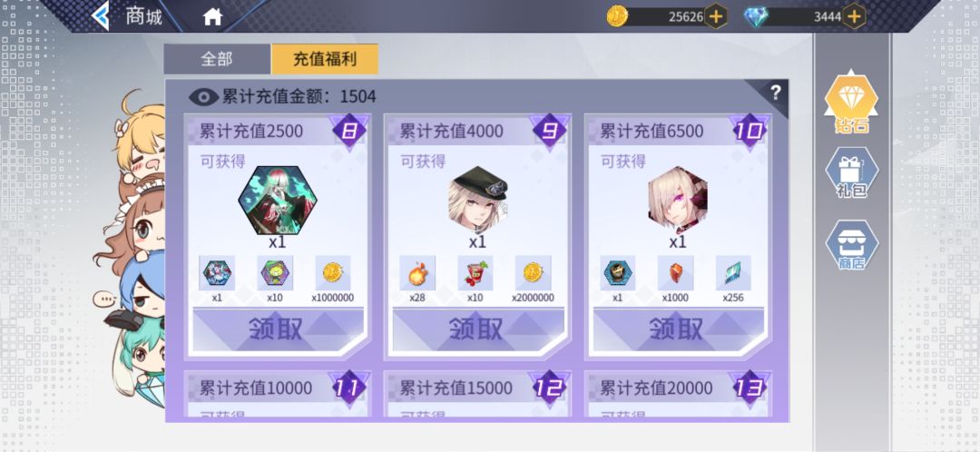
Task: Inspect the x256 crystal reward item
Action: [733, 273]
